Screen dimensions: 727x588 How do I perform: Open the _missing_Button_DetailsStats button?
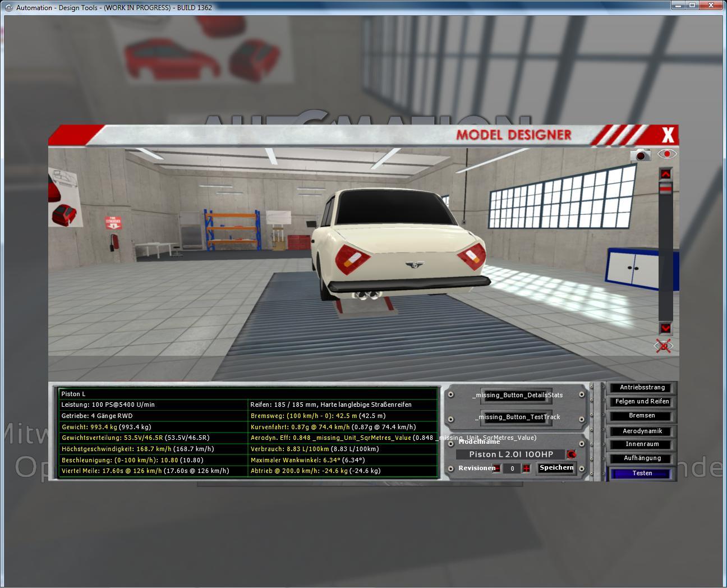click(x=517, y=395)
